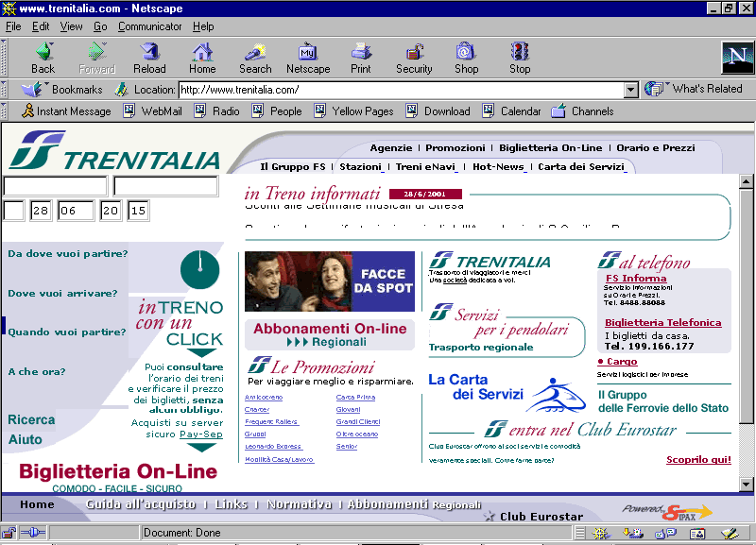Open the Go menu
Screen dimensions: 756x545
pyautogui.click(x=100, y=26)
